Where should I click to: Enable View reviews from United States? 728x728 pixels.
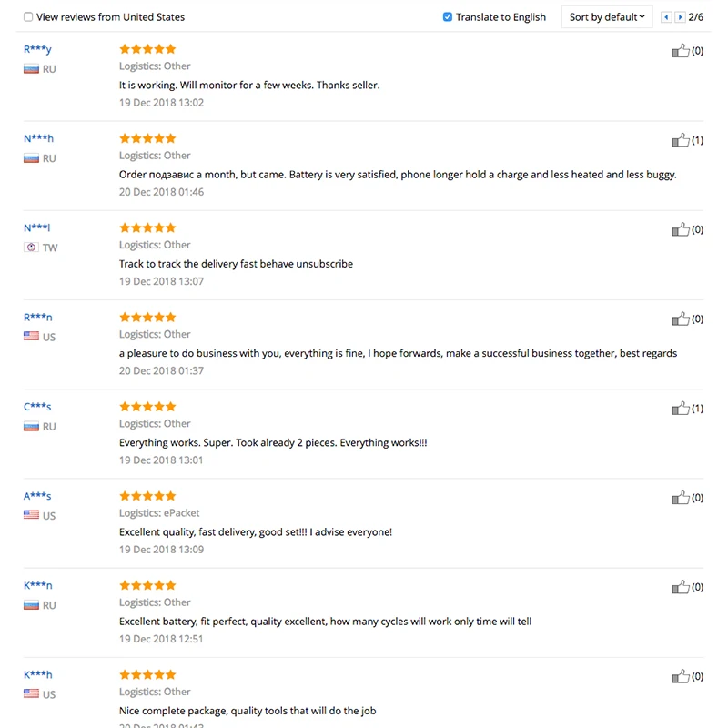(28, 17)
